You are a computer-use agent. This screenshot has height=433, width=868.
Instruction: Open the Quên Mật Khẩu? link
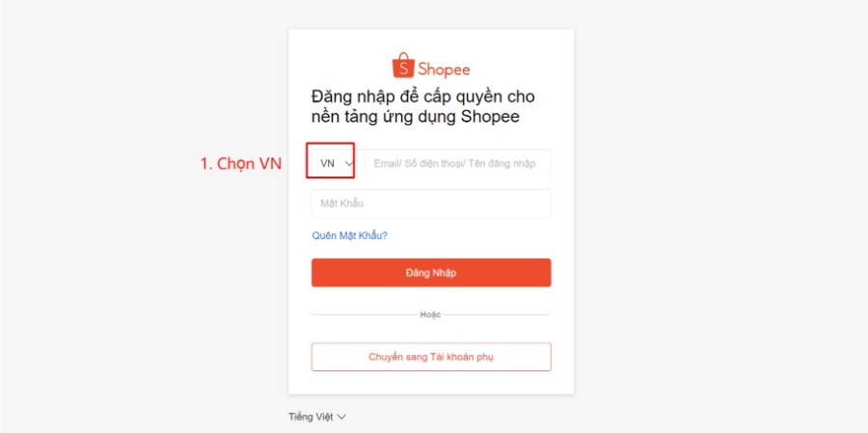tap(349, 235)
